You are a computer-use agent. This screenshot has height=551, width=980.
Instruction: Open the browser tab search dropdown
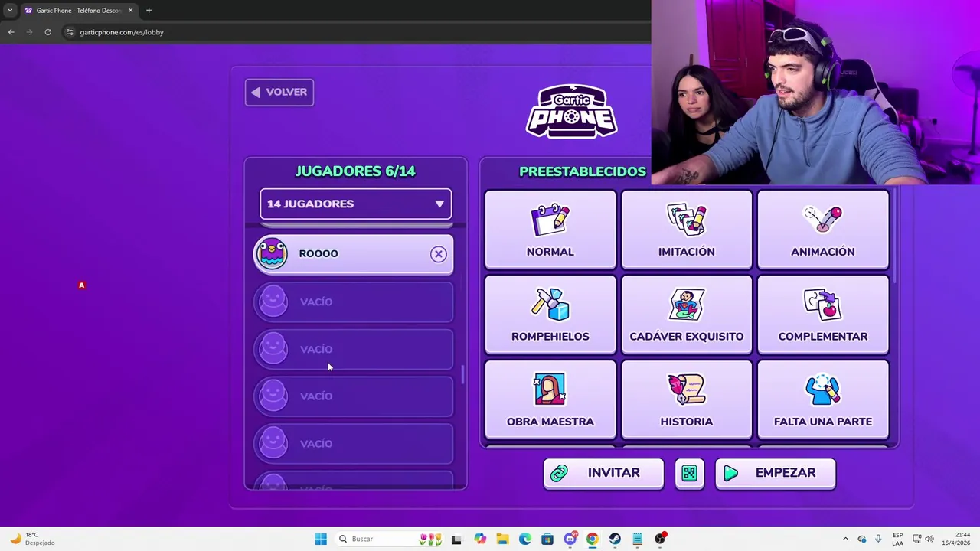pyautogui.click(x=10, y=11)
